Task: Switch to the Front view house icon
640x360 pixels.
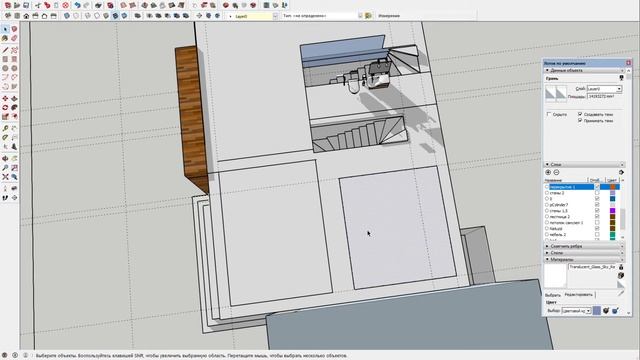Action: click(x=26, y=16)
